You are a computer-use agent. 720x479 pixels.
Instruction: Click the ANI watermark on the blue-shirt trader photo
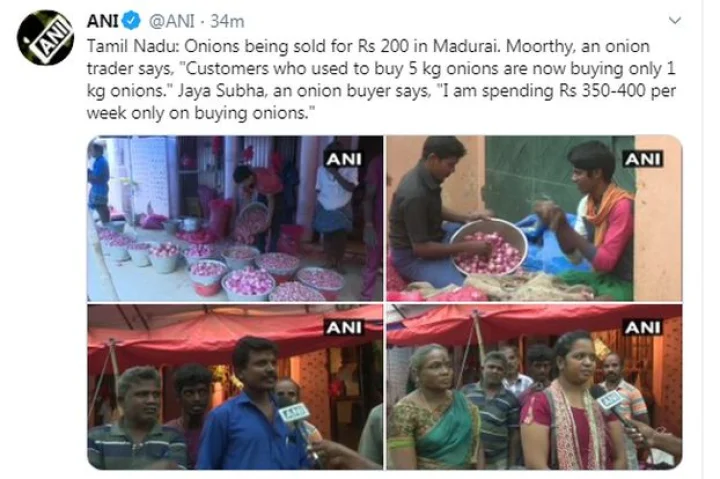pos(344,327)
